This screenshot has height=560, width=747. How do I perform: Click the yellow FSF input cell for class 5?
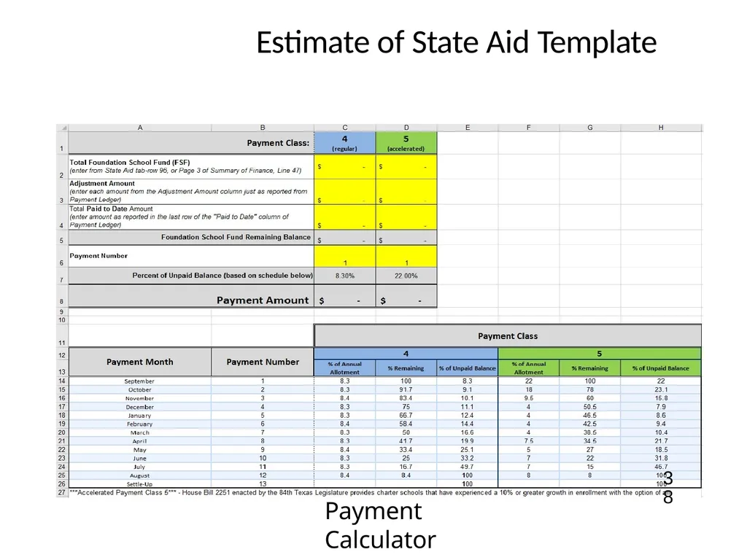(x=406, y=166)
